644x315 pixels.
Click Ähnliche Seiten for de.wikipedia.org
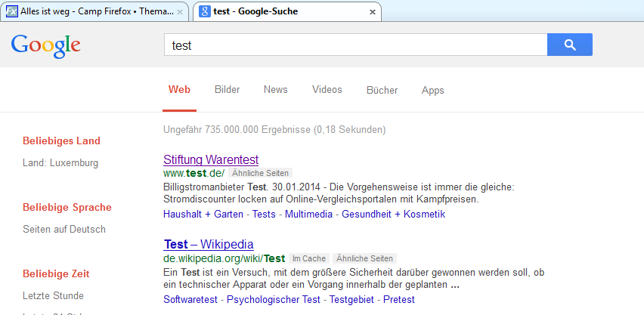[365, 259]
